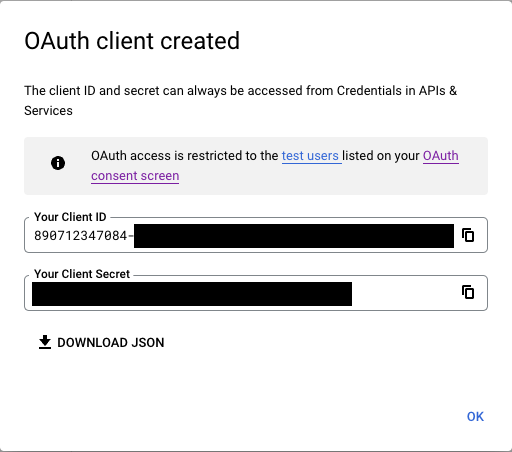Viewport: 512px width, 452px height.
Task: Click the DOWNLOAD JSON button label
Action: click(x=111, y=343)
